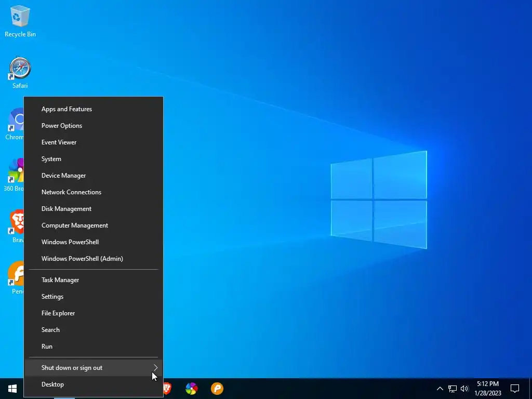The height and width of the screenshot is (399, 532).
Task: Launch Disk Management
Action: pos(94,209)
